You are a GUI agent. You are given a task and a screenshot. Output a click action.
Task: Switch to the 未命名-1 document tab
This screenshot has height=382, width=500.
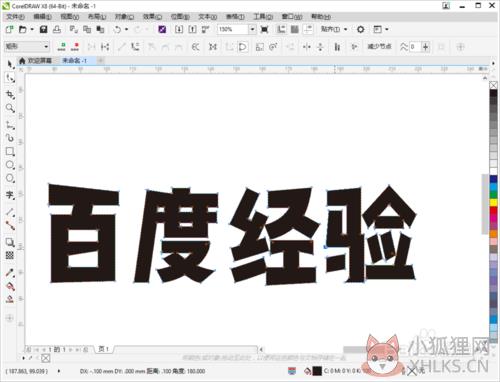click(x=75, y=61)
